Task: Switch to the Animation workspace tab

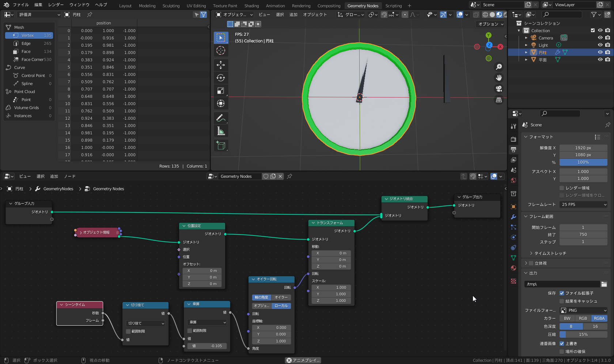Action: 275,5
